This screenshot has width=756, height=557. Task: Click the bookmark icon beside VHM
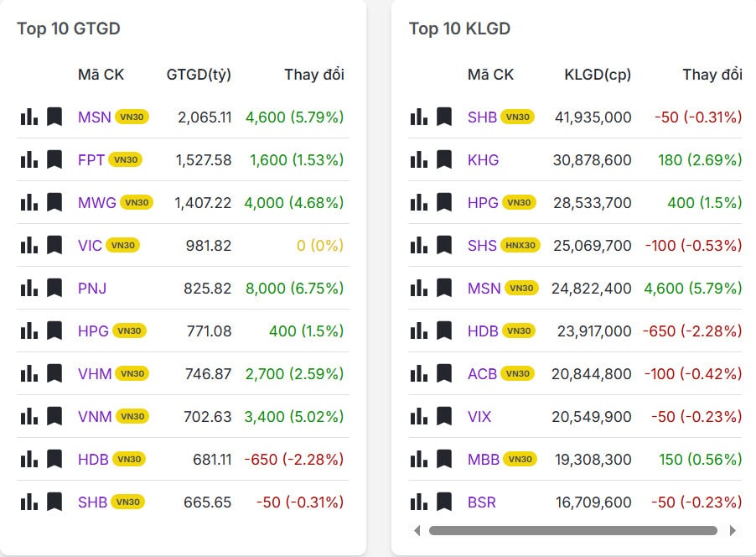tap(54, 373)
